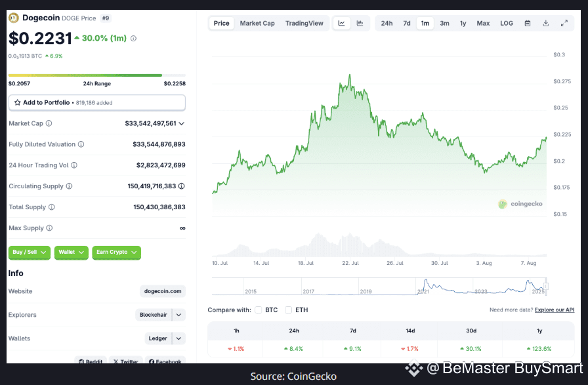Screen dimensions: 588x385
Task: Click the $33,544,876,893 valuation value
Action: pyautogui.click(x=159, y=144)
